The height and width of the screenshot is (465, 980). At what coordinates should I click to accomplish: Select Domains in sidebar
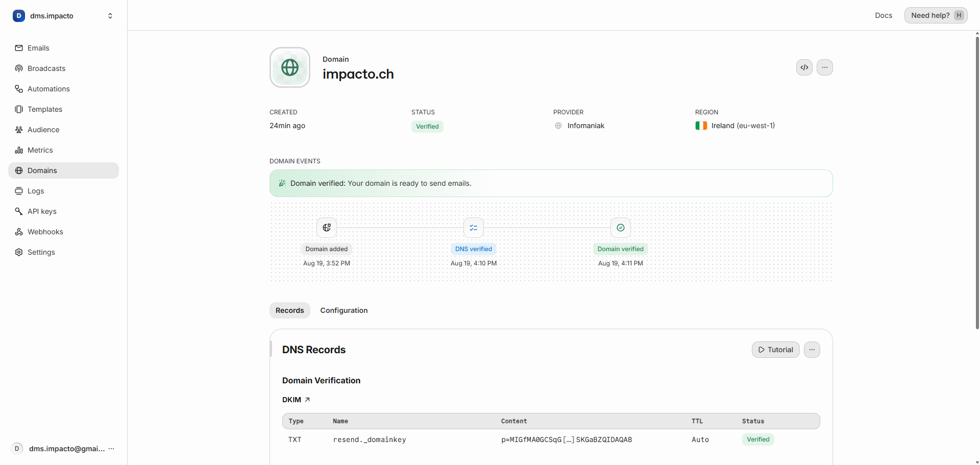pos(63,170)
